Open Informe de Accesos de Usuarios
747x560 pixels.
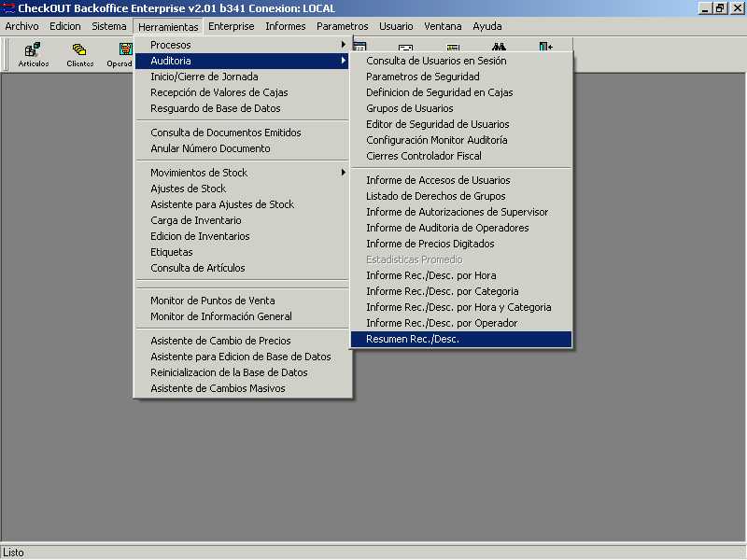click(x=461, y=180)
